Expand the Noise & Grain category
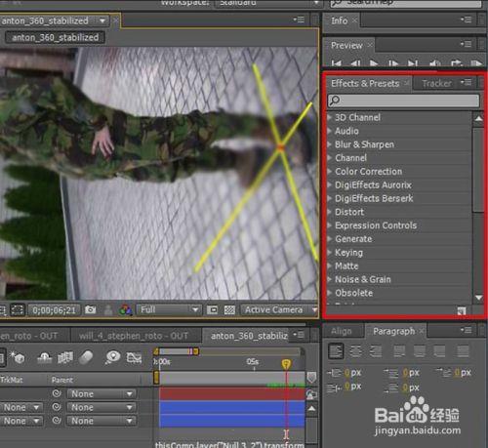This screenshot has height=448, width=488. click(x=329, y=279)
